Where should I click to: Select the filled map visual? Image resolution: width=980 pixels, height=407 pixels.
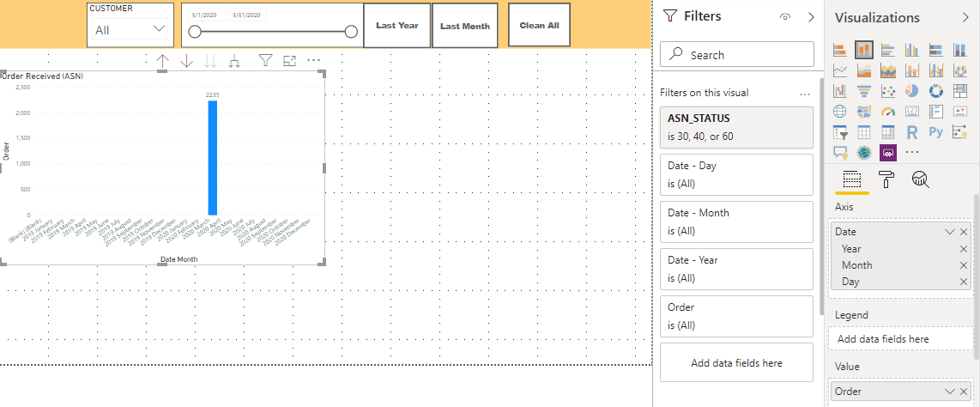tap(864, 112)
